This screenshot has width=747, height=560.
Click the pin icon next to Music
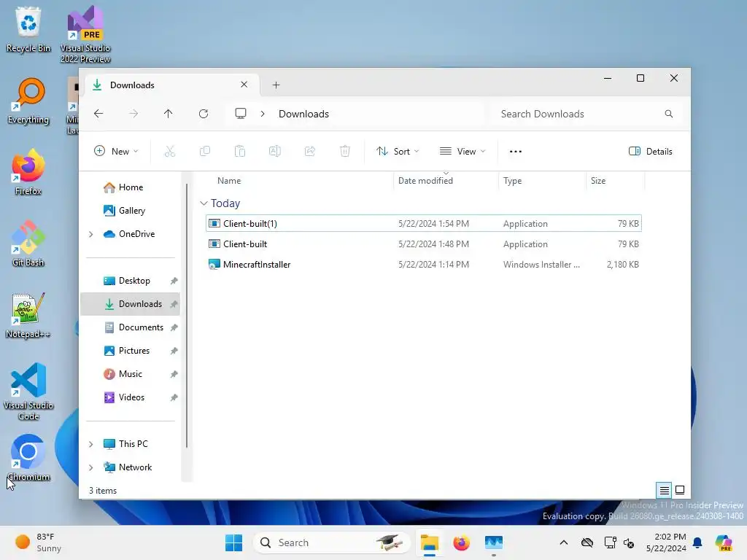point(174,374)
